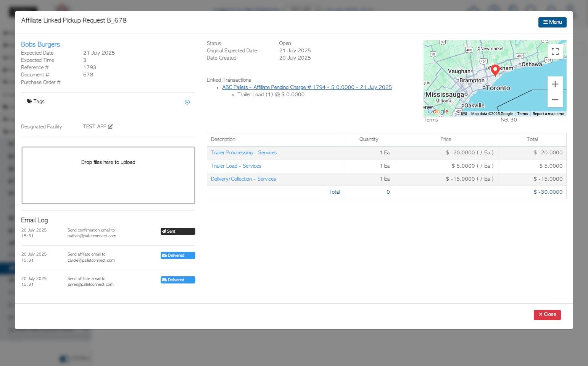
Task: Click Delivered badge for jamie email
Action: click(x=178, y=280)
